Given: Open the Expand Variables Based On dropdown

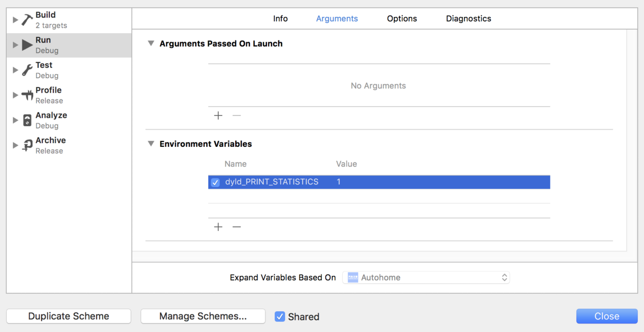Looking at the screenshot, I should pos(426,278).
